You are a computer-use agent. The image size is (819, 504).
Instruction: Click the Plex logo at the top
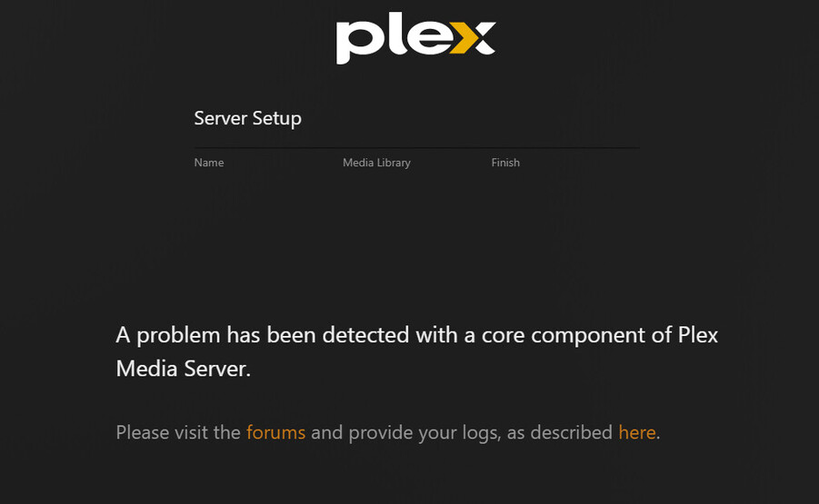(415, 42)
